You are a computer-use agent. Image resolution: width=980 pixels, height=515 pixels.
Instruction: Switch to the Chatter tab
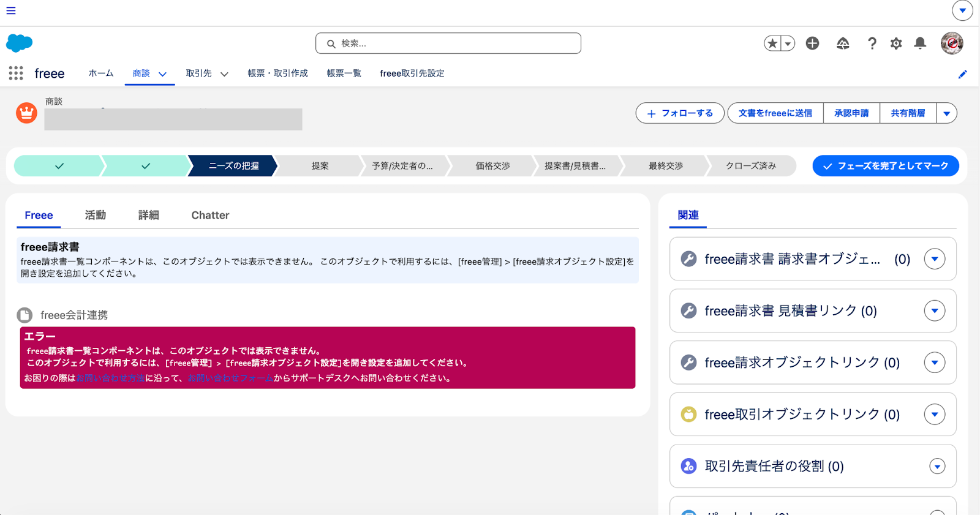(x=210, y=216)
